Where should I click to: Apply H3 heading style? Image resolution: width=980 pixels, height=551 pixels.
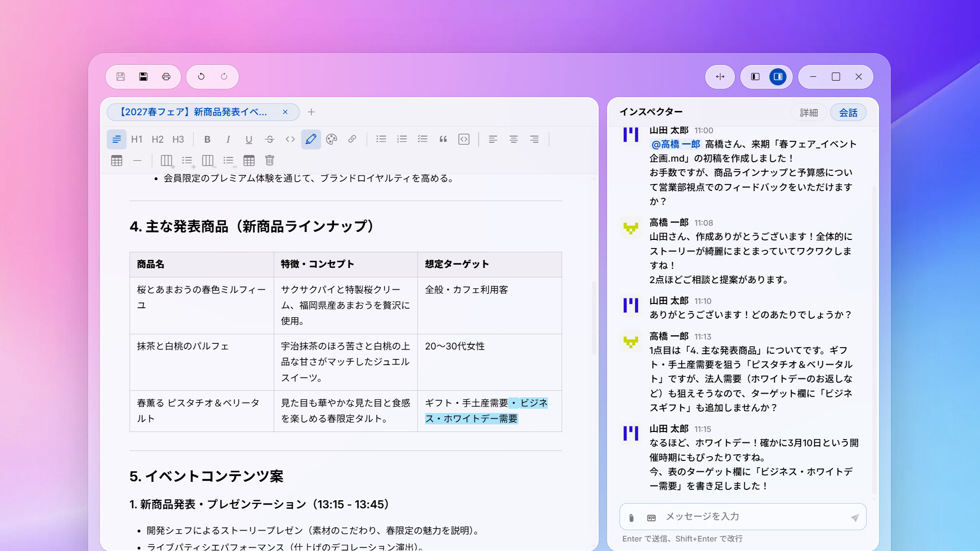[x=178, y=139]
